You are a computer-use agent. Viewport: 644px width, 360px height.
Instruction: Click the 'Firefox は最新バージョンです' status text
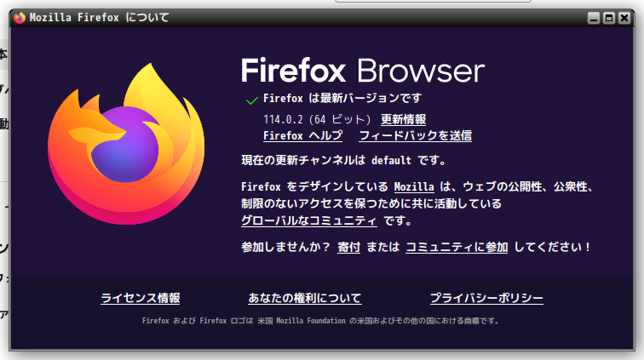pyautogui.click(x=342, y=99)
